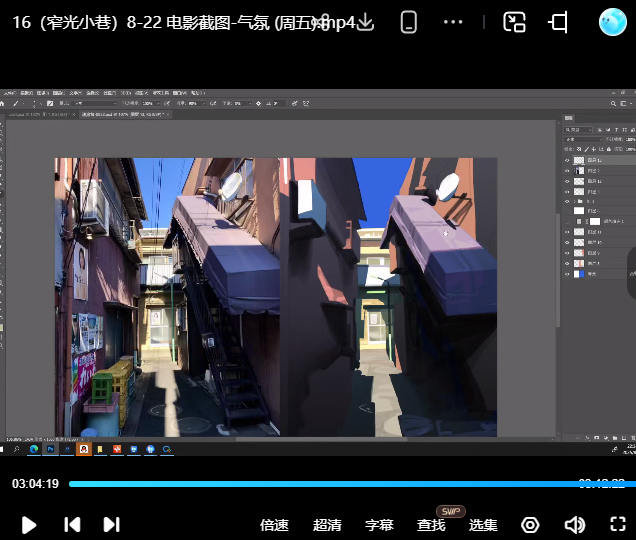Mute the video with the speaker icon
The height and width of the screenshot is (540, 636).
point(574,525)
